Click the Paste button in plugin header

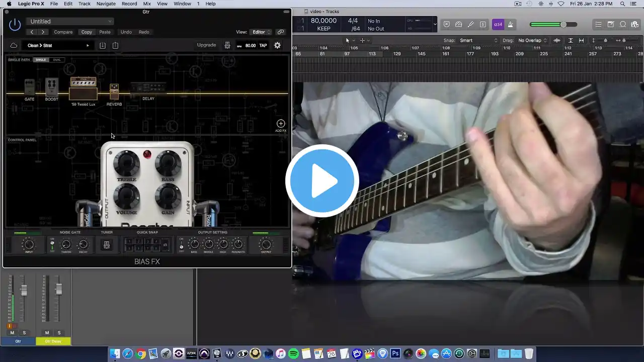coord(105,32)
